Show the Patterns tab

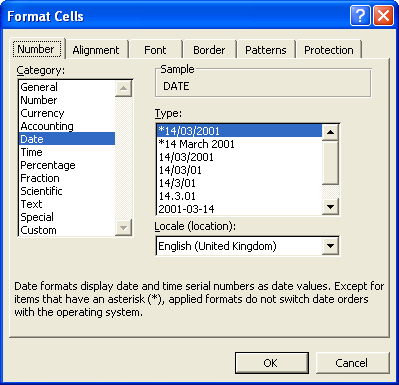266,50
